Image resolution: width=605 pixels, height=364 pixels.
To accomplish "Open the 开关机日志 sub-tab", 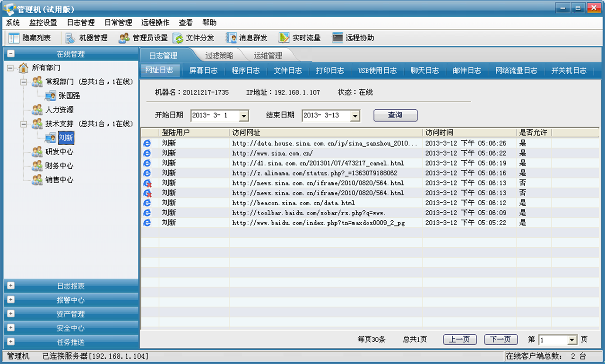I will coord(569,70).
